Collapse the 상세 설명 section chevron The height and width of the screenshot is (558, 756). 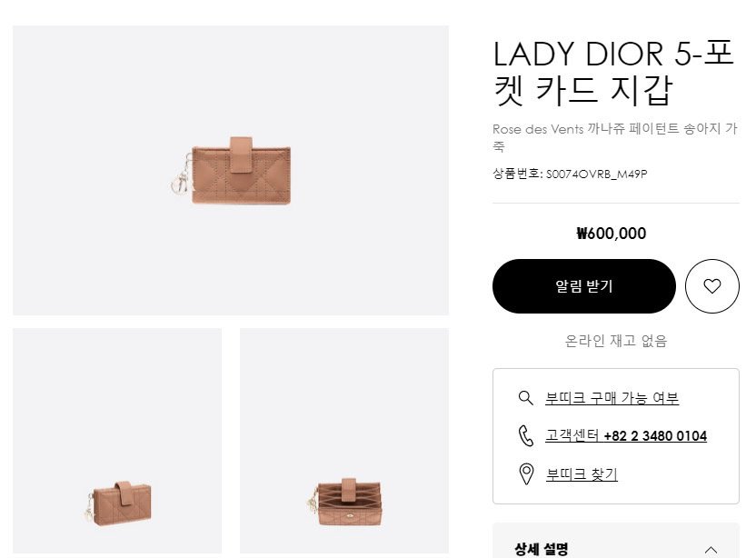(711, 550)
